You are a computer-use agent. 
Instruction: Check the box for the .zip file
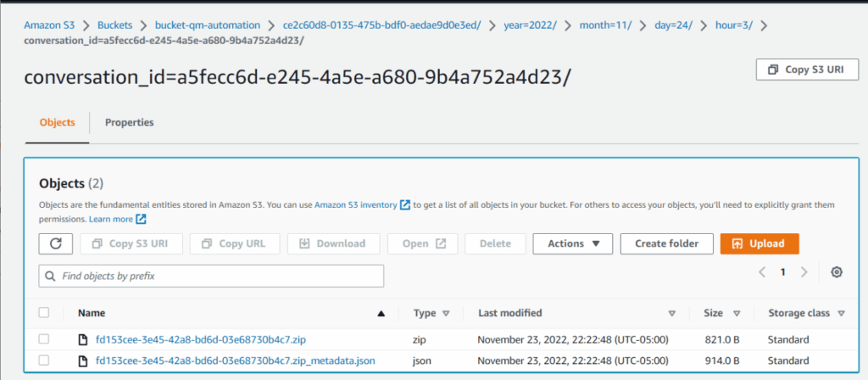44,340
